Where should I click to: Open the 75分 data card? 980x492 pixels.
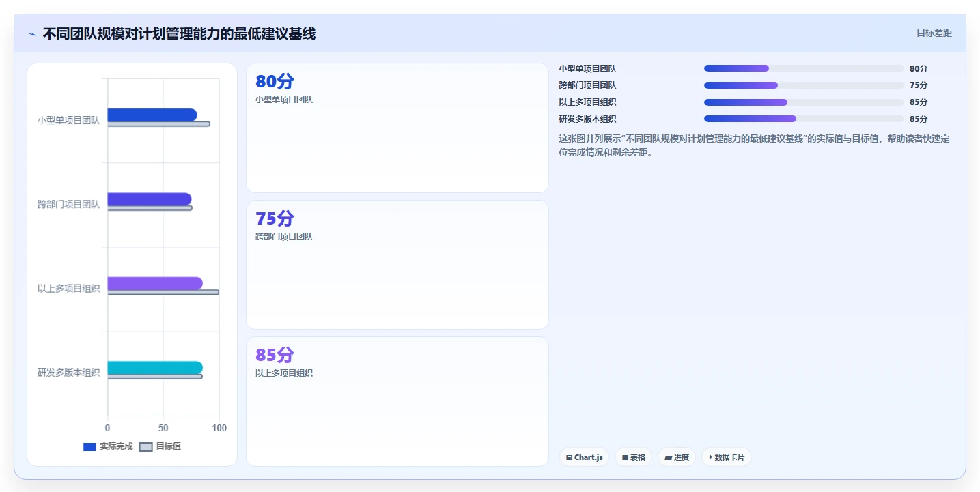coord(397,265)
